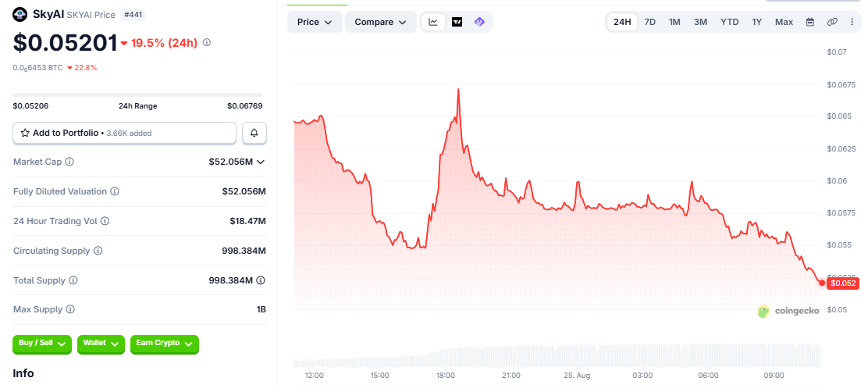
Task: Click the 18:00 time axis label
Action: (x=446, y=376)
